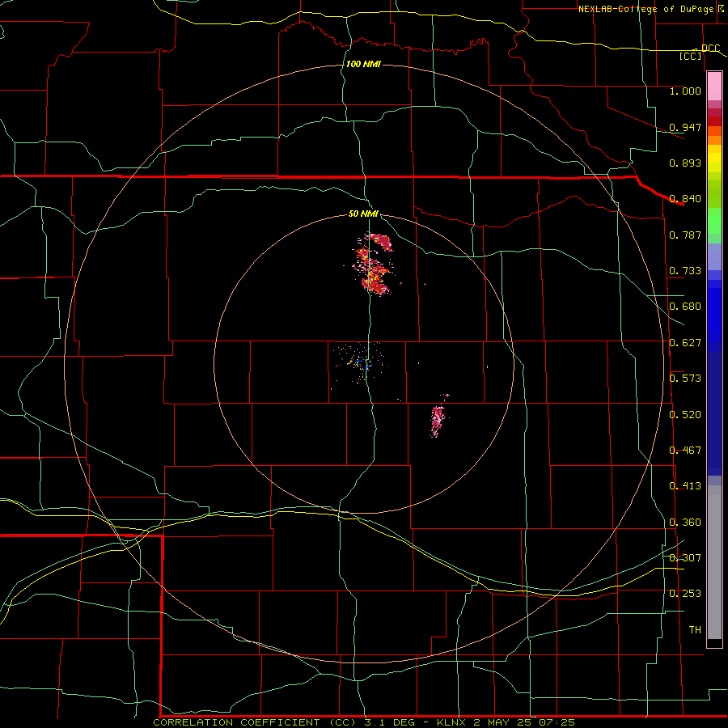Viewport: 728px width, 728px height.
Task: Click the 0.733 color scale value
Action: tap(685, 271)
